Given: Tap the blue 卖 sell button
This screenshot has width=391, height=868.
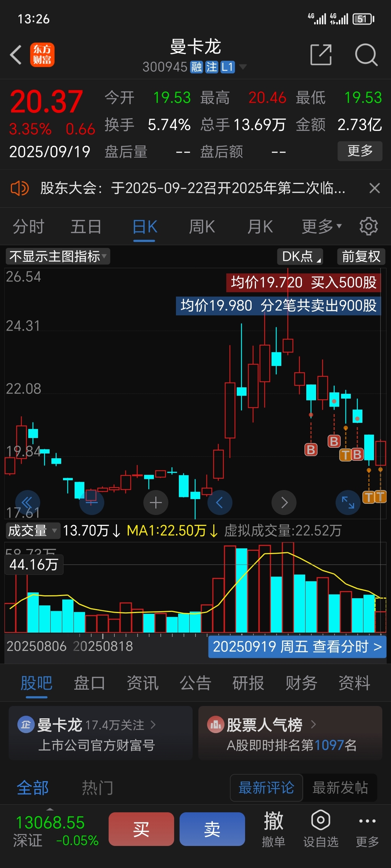Looking at the screenshot, I should tap(212, 829).
